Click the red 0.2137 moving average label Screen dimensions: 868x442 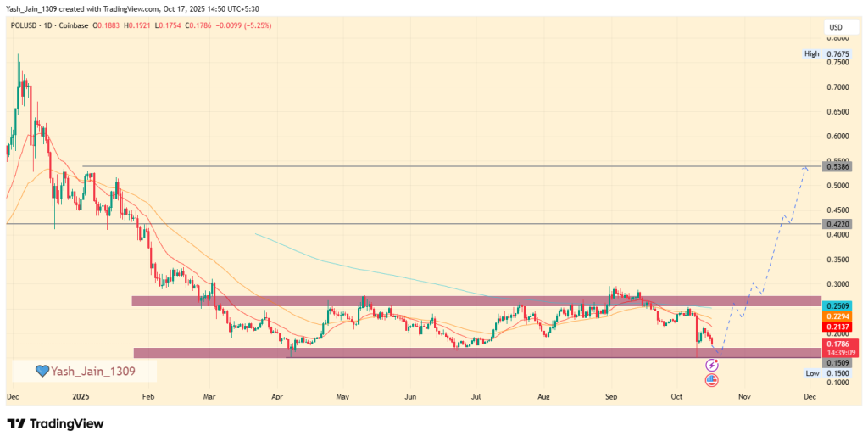(x=836, y=327)
